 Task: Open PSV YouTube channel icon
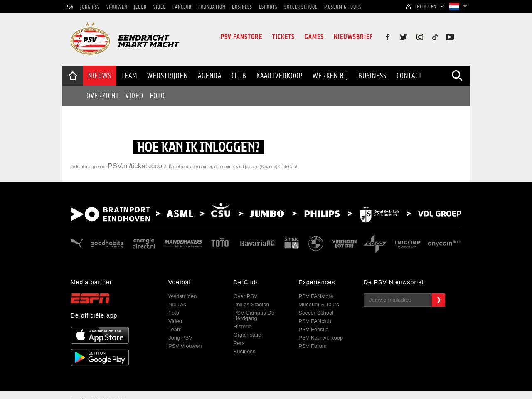coord(450,37)
